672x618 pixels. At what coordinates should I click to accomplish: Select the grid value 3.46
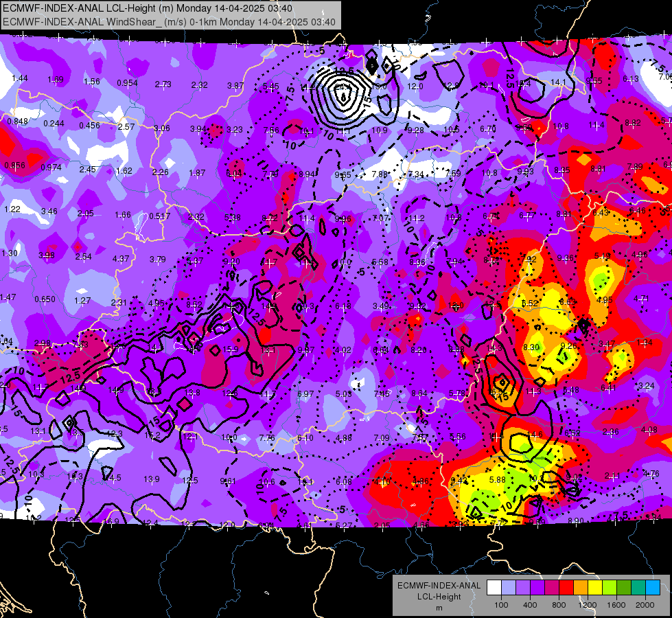pyautogui.click(x=49, y=211)
